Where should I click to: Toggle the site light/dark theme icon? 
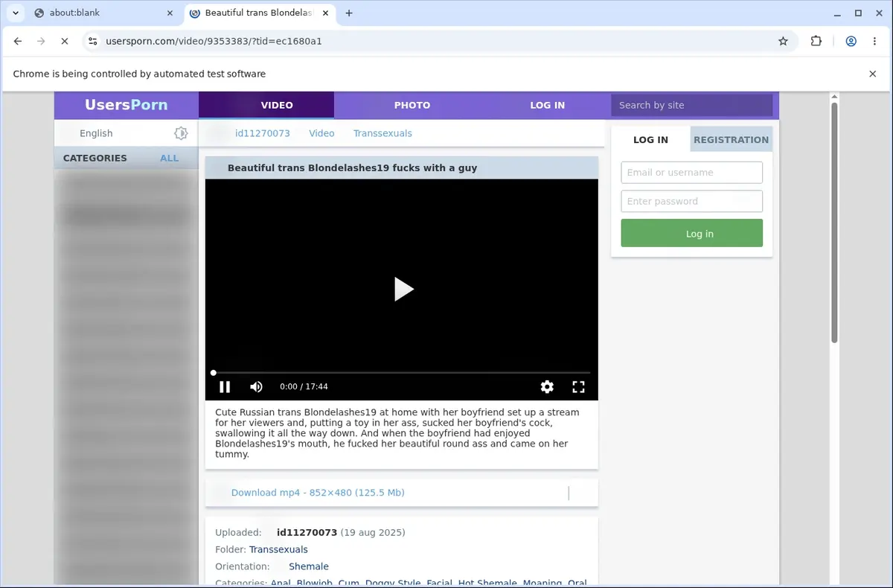coord(181,133)
